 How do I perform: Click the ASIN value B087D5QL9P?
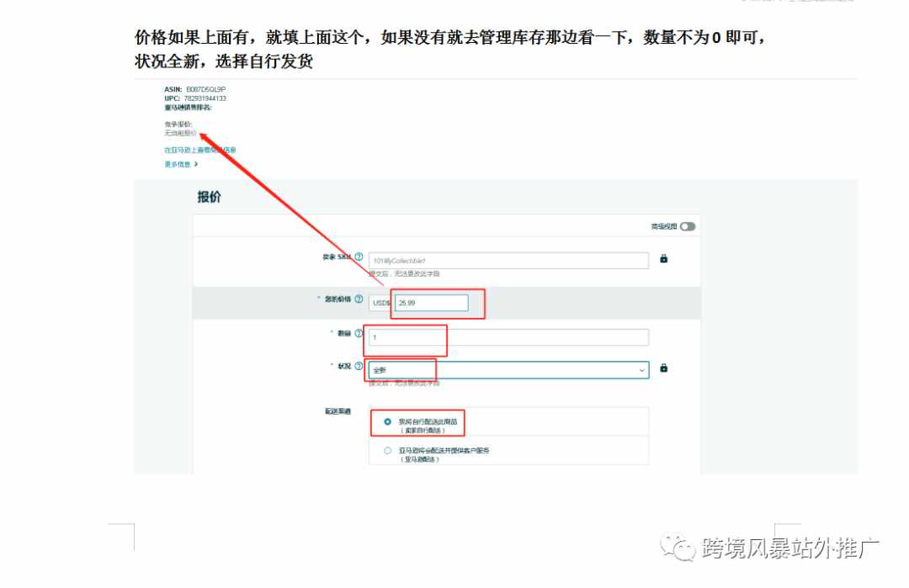click(x=206, y=89)
